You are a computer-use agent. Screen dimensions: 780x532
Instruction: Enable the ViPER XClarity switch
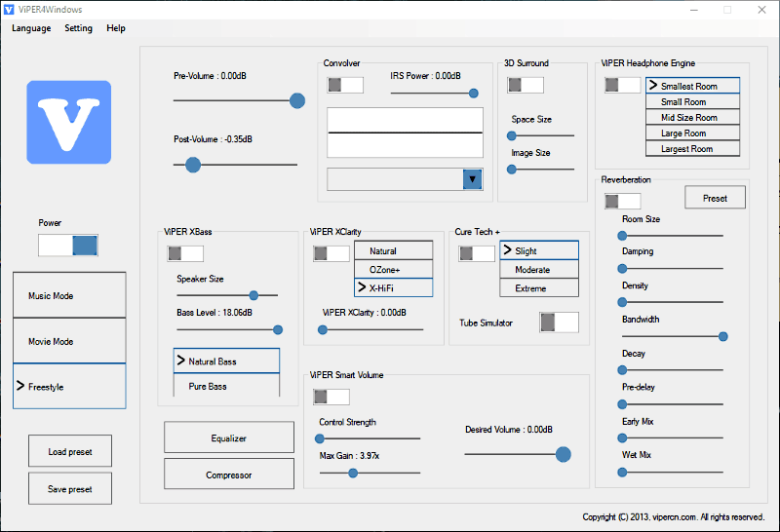click(x=331, y=253)
